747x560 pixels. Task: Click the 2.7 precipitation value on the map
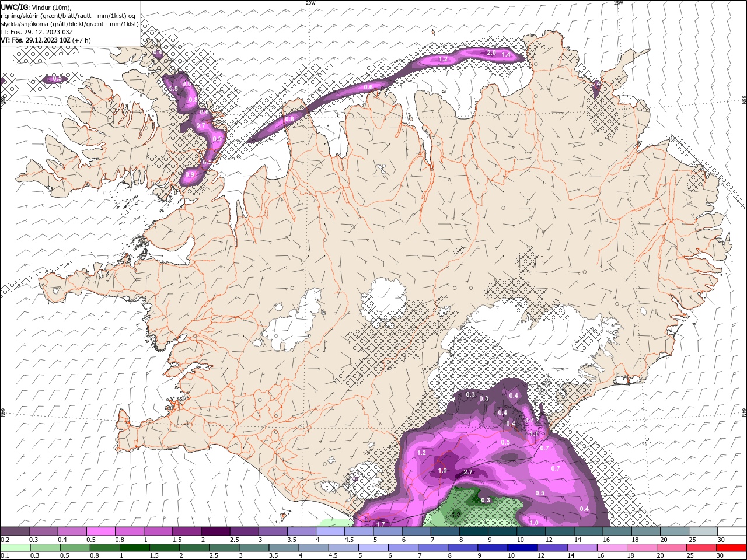coord(467,472)
